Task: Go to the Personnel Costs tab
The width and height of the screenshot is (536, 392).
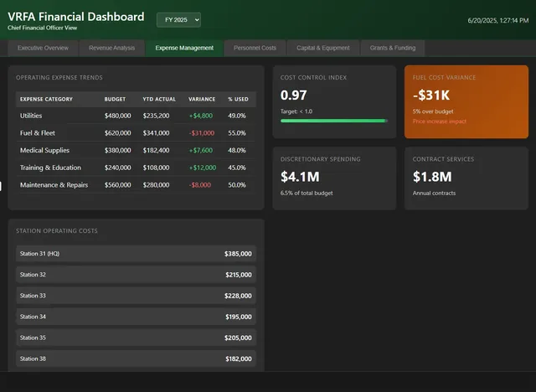Action: (x=255, y=48)
